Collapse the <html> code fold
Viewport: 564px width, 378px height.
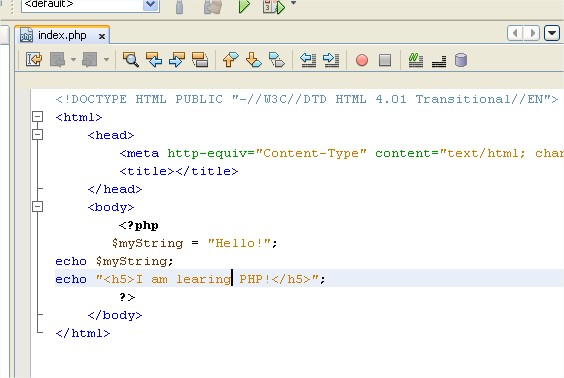pos(37,117)
